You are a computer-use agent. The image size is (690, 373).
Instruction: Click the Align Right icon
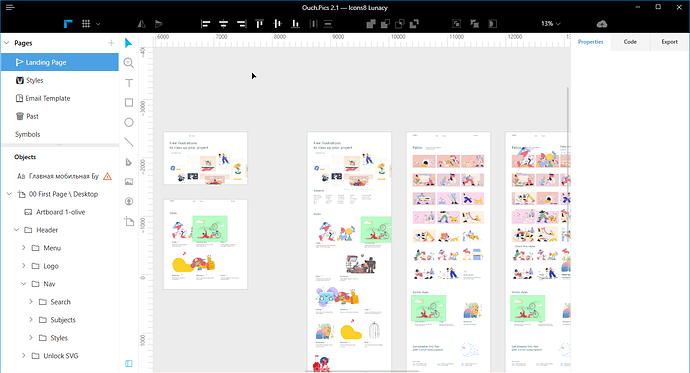pyautogui.click(x=241, y=24)
